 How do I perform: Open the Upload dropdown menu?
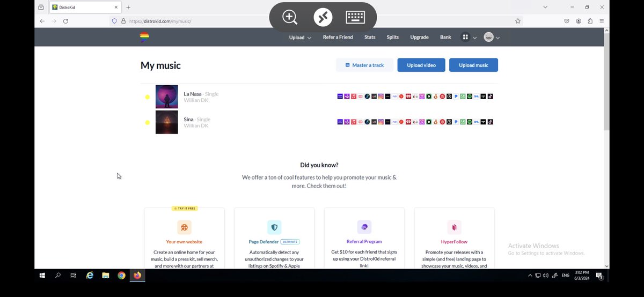(300, 38)
